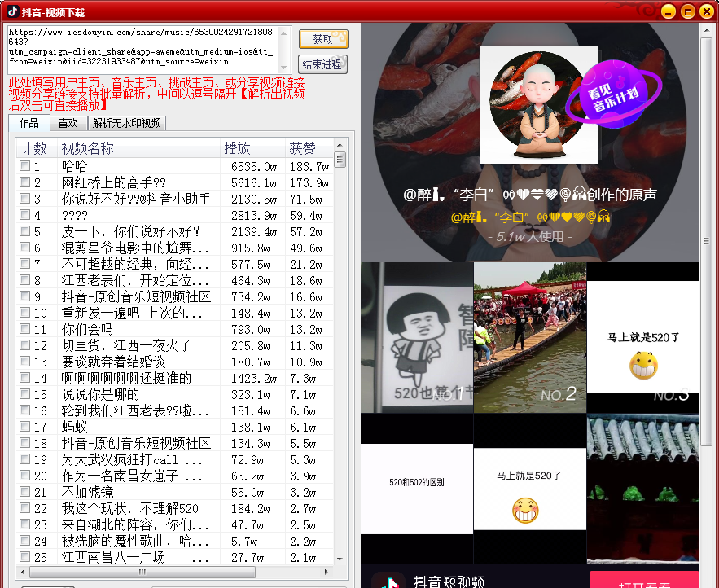Screen dimensions: 719x588
Task: Click the play count 1423.2w
Action: pos(254,379)
